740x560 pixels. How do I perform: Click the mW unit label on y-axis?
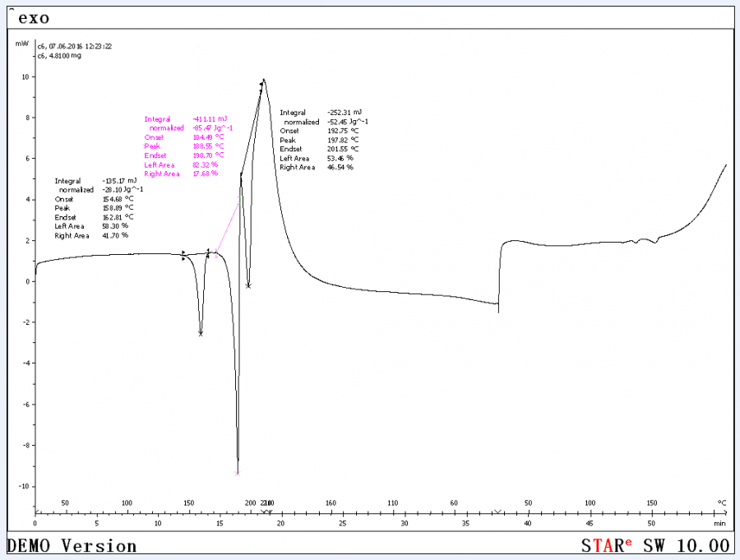pos(21,44)
